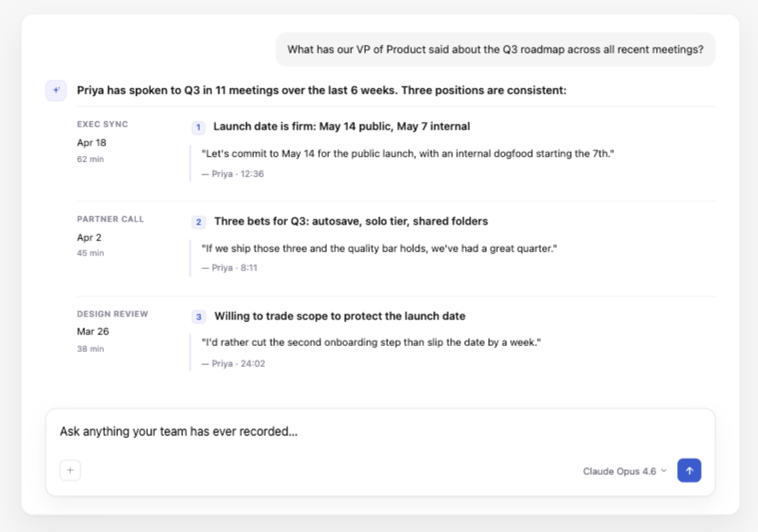Click citation badge number 1
This screenshot has height=532, width=758.
click(199, 127)
